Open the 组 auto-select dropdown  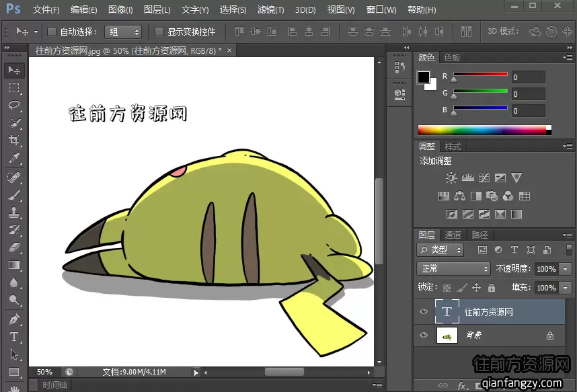123,32
